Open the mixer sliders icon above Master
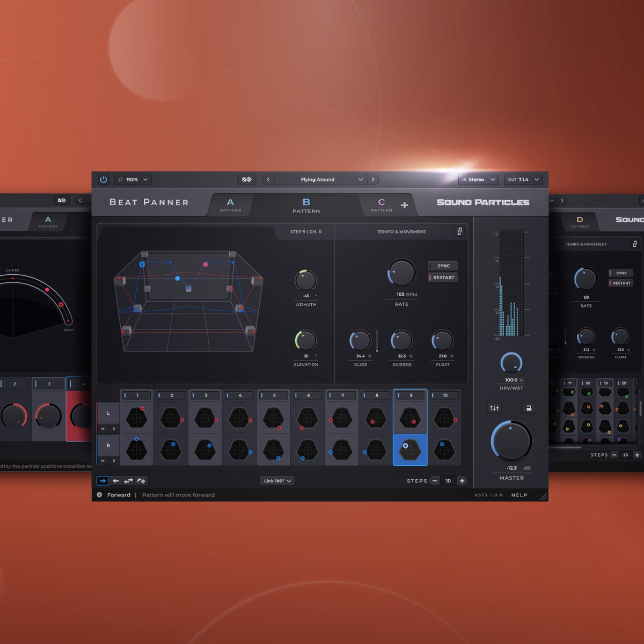Screen dimensions: 644x644 pos(494,408)
